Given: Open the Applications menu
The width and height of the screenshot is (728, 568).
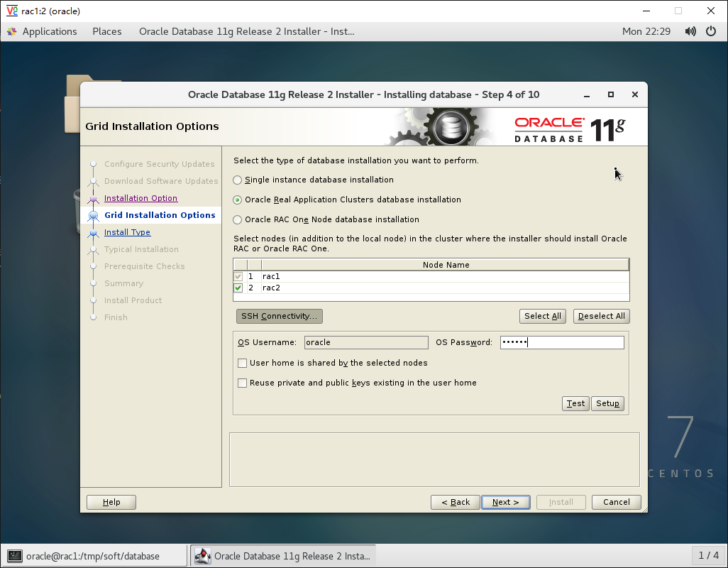Looking at the screenshot, I should [x=49, y=31].
